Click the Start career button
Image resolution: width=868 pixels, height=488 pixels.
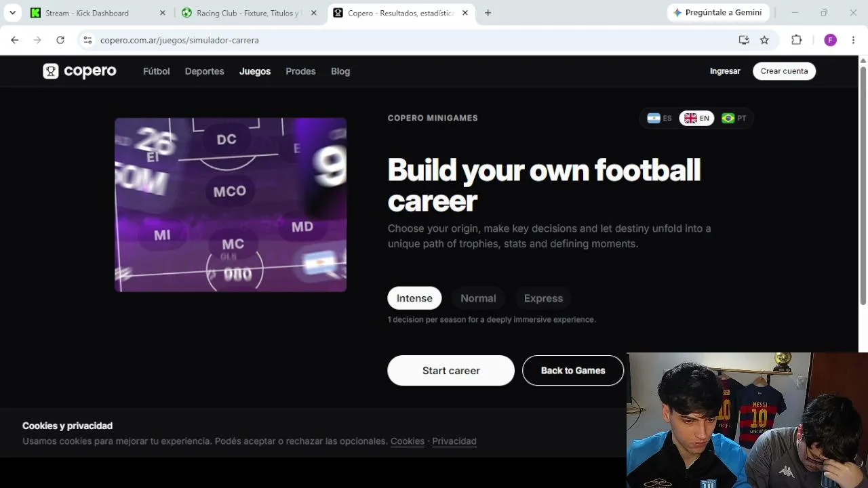pos(451,371)
